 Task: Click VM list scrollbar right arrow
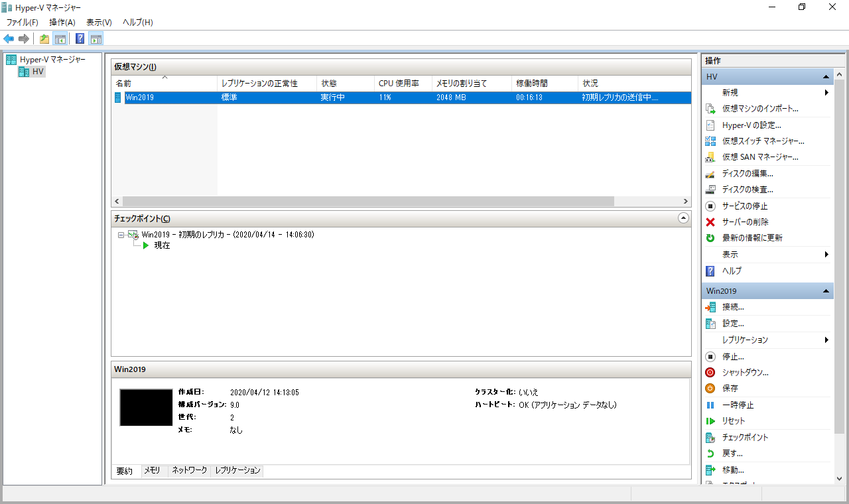(686, 201)
